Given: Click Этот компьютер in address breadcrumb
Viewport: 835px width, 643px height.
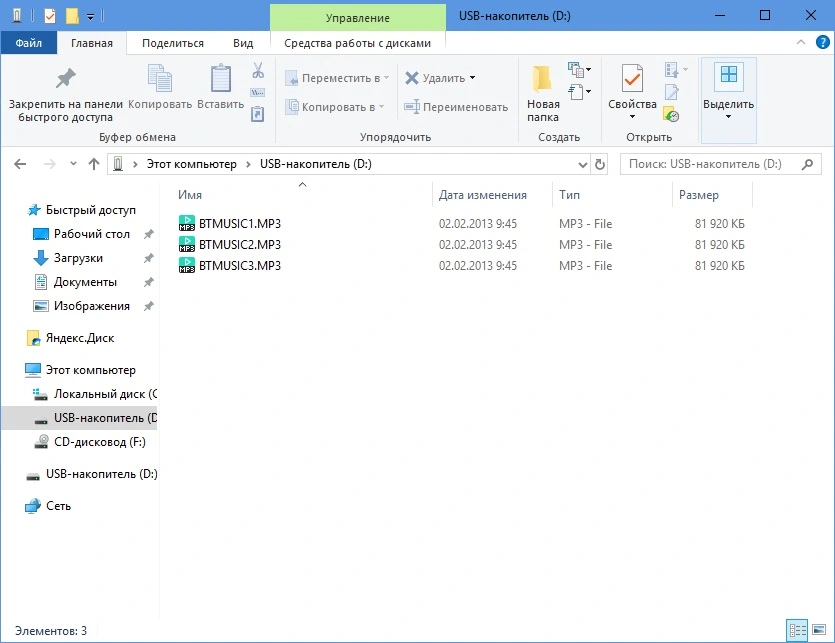Looking at the screenshot, I should coord(192,164).
